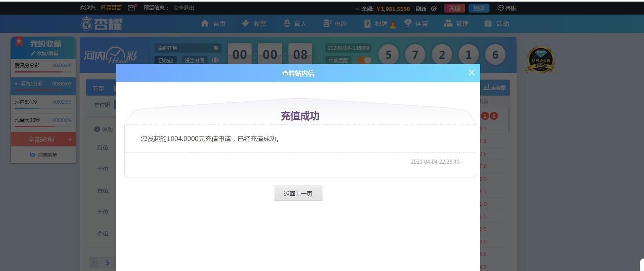Viewport: 644px width, 271px height.
Task: Expand 全部彩种 all lottery types
Action: (x=43, y=139)
